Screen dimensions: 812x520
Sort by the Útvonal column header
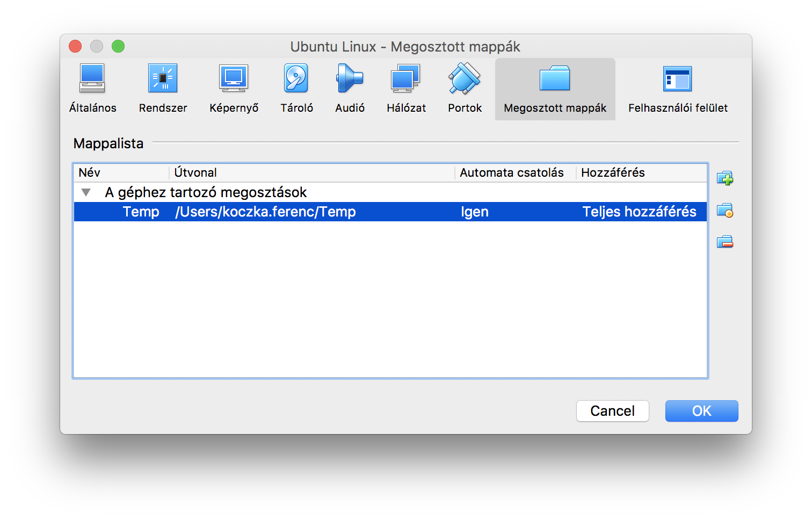coord(313,172)
